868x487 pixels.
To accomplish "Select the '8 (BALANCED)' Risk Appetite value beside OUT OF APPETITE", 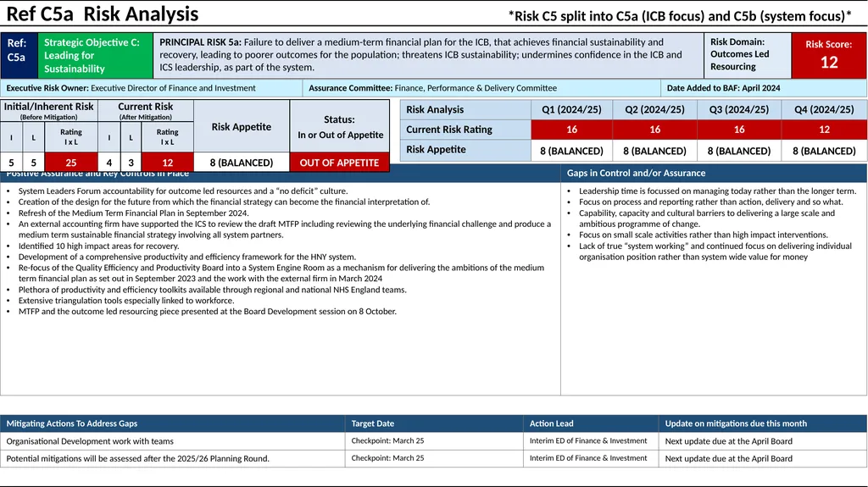I will [242, 163].
